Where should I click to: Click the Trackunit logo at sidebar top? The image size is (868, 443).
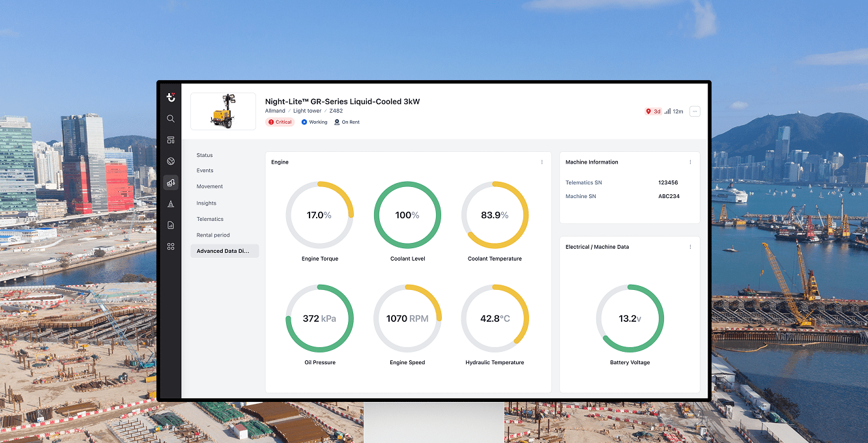(171, 96)
